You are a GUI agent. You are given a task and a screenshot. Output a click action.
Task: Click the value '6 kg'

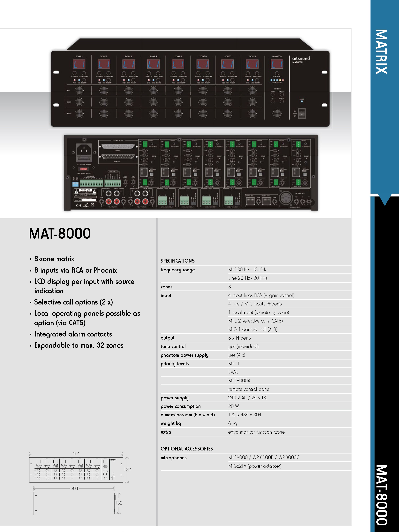click(x=232, y=423)
